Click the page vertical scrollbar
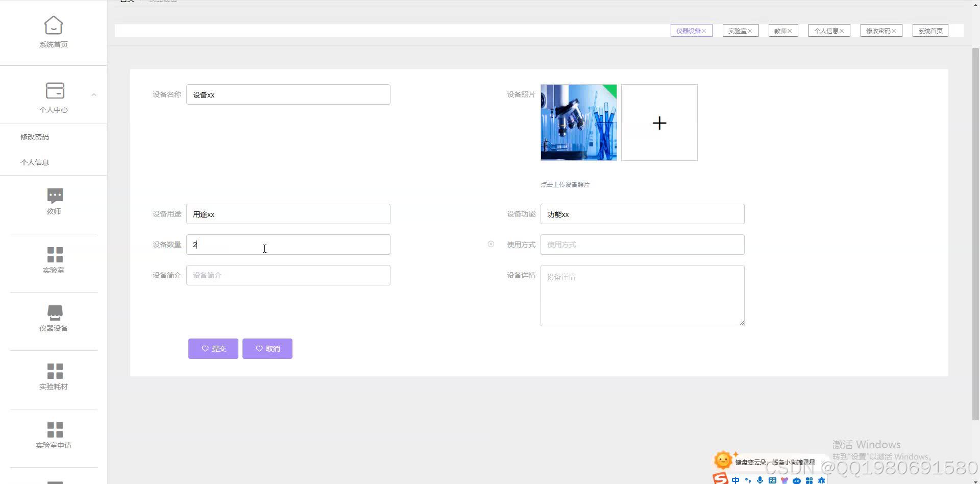 point(975,234)
